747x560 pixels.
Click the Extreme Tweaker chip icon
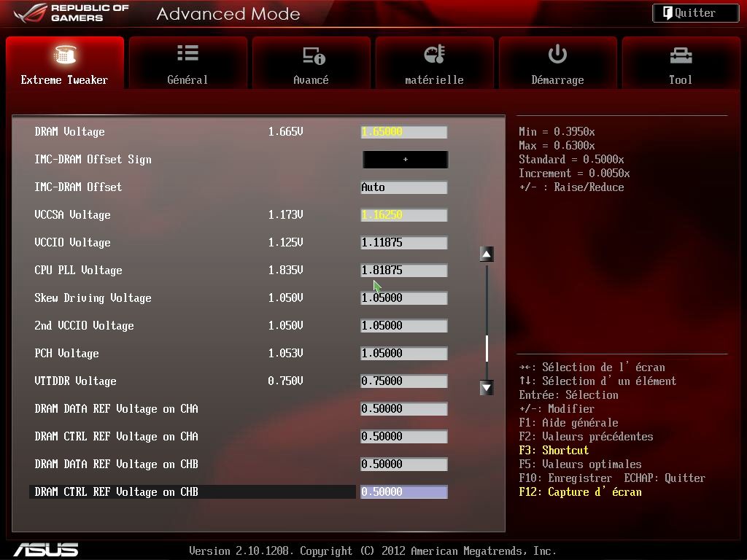coord(65,54)
